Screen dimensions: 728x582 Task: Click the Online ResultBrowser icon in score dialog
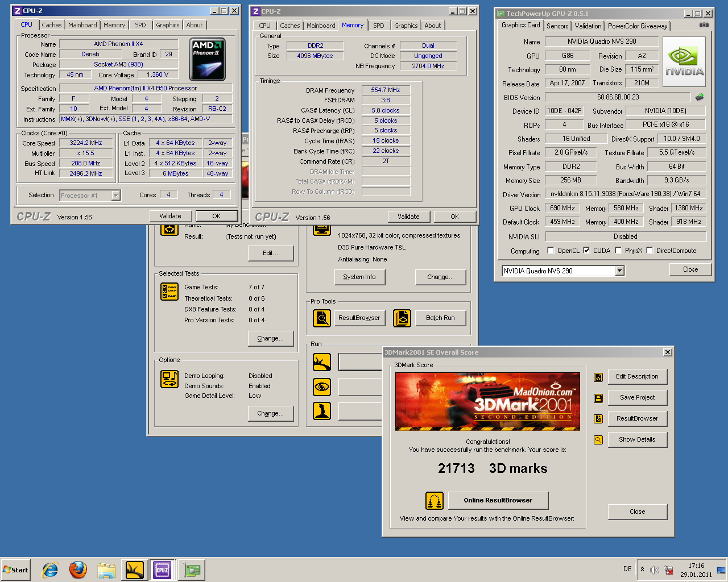[x=435, y=501]
